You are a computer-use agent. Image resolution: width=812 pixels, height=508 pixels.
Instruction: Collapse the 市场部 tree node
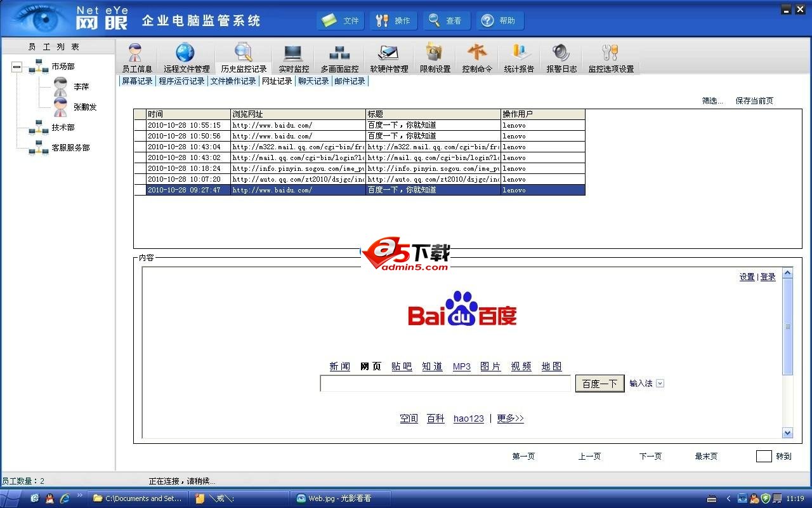(x=16, y=67)
